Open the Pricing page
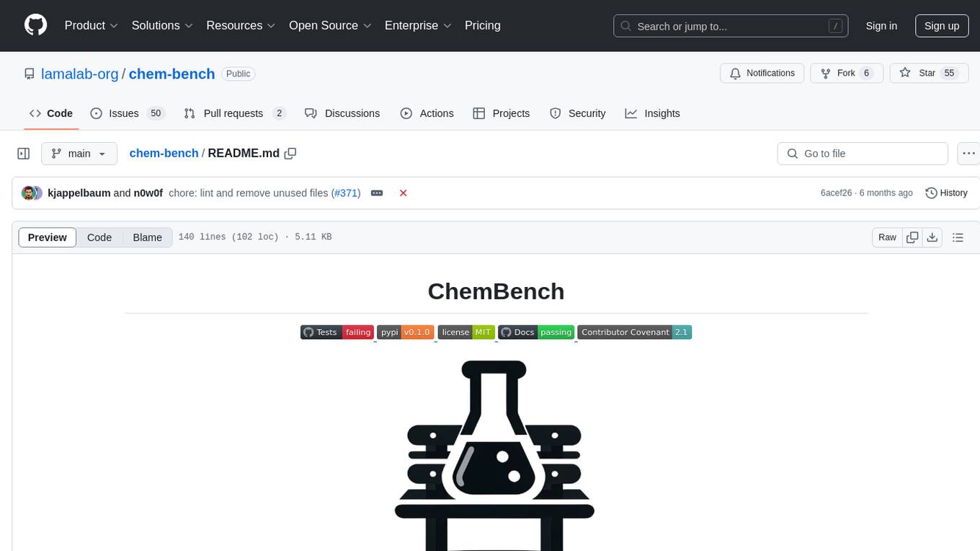Image resolution: width=980 pixels, height=551 pixels. (x=483, y=25)
